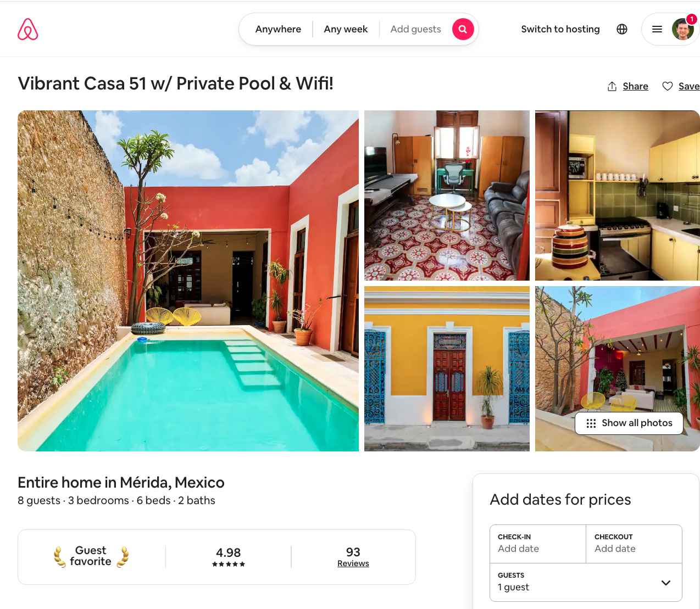The width and height of the screenshot is (700, 609).
Task: Click the profile avatar picture
Action: pyautogui.click(x=683, y=29)
